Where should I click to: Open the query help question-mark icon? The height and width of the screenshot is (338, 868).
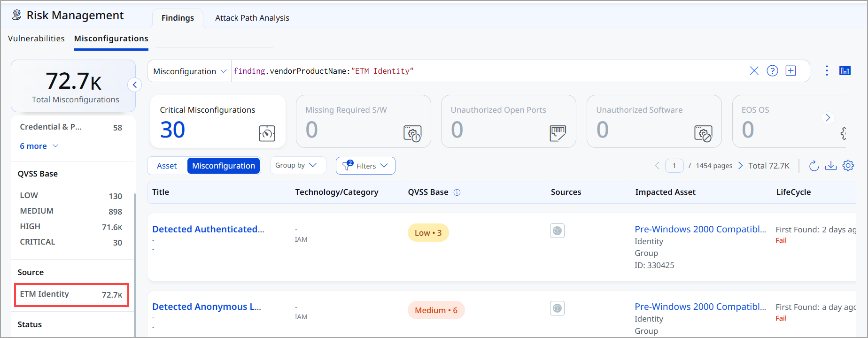coord(772,71)
